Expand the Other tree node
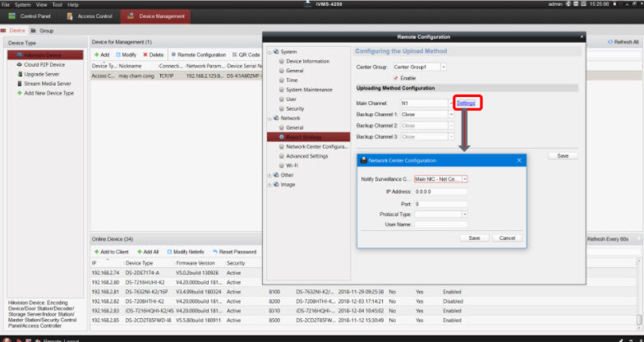 (x=270, y=174)
